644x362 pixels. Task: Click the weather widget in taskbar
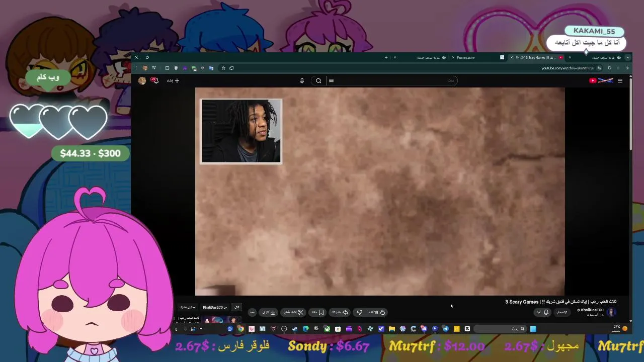pos(620,329)
